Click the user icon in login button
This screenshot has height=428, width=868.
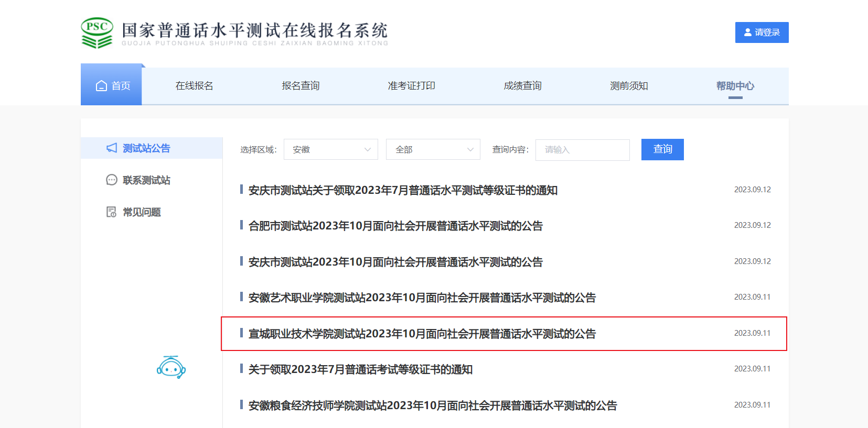pos(748,32)
